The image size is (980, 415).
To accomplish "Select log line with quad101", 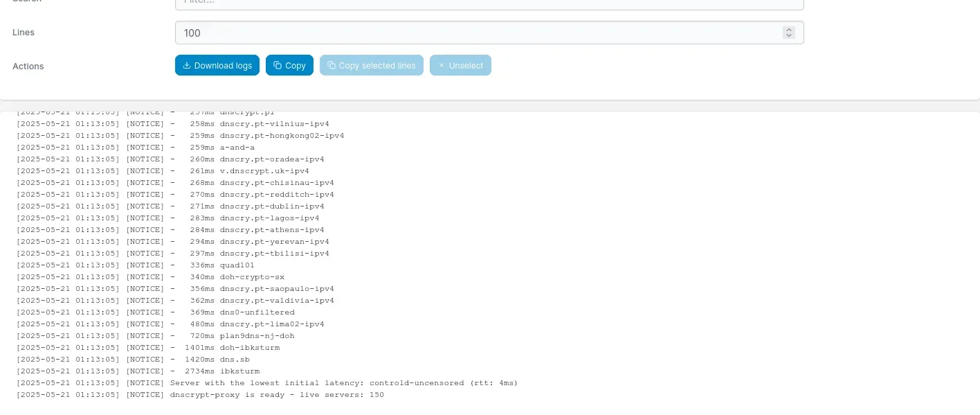I will pyautogui.click(x=136, y=265).
